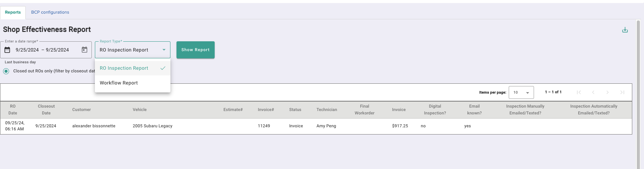Choose Workflow Report option
Image resolution: width=644 pixels, height=169 pixels.
click(133, 83)
